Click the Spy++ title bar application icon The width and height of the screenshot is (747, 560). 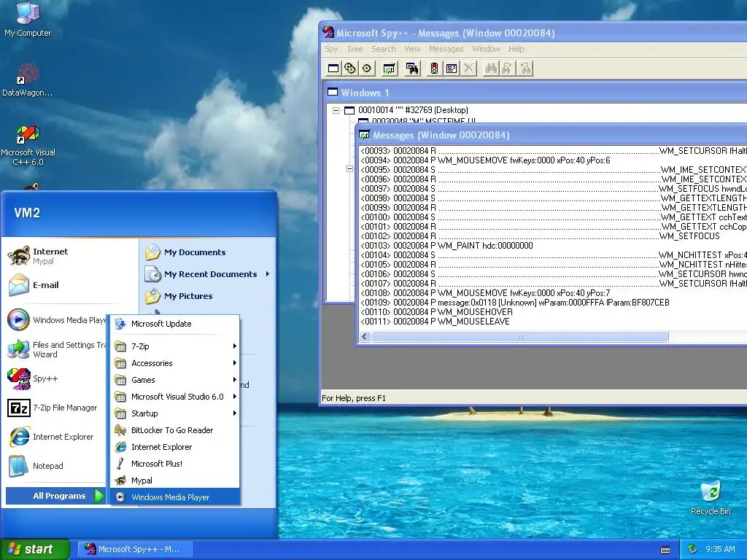(x=328, y=32)
